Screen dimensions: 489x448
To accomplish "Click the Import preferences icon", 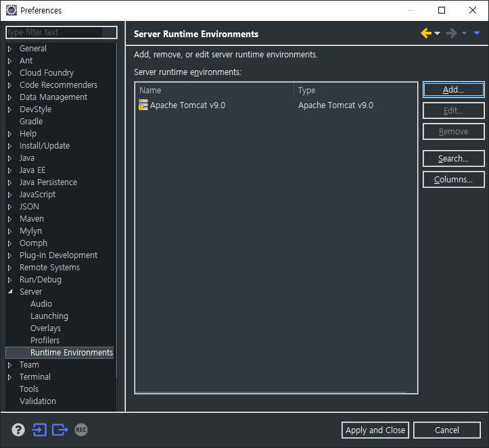I will pos(39,430).
